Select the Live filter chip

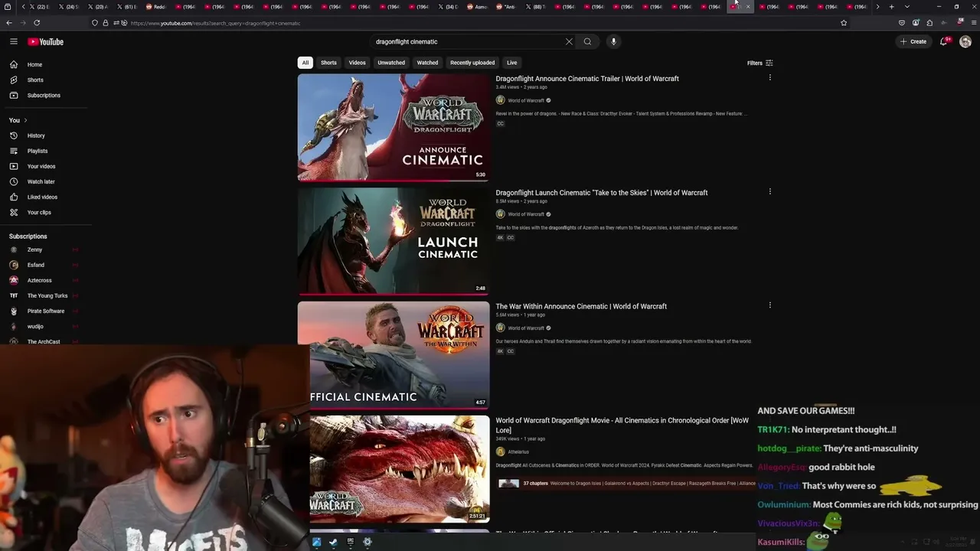pos(511,63)
